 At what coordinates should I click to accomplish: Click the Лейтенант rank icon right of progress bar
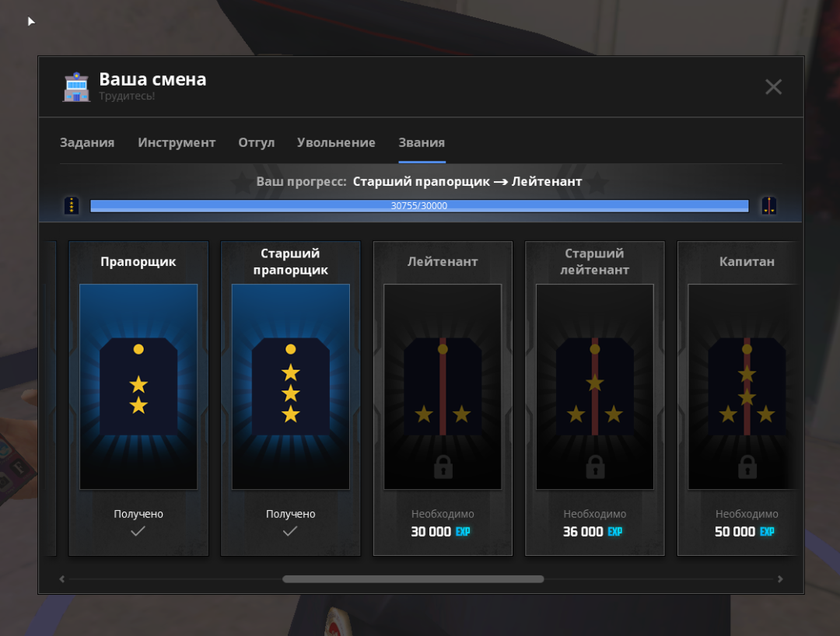tap(768, 206)
